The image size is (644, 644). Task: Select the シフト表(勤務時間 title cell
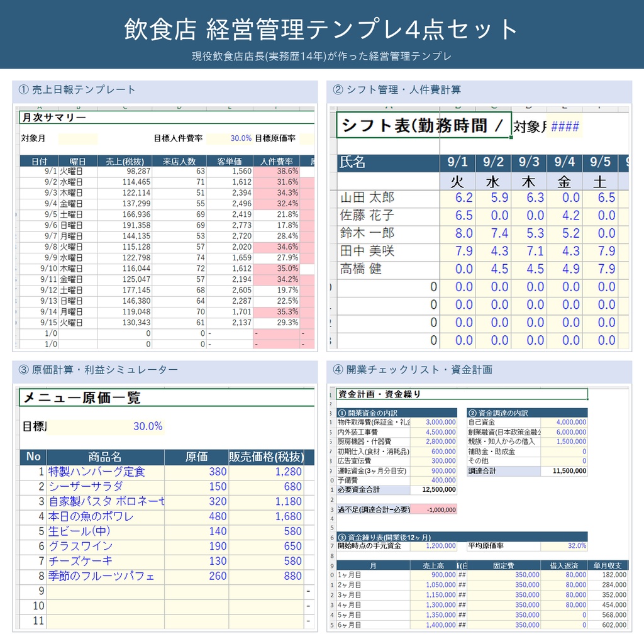point(424,125)
